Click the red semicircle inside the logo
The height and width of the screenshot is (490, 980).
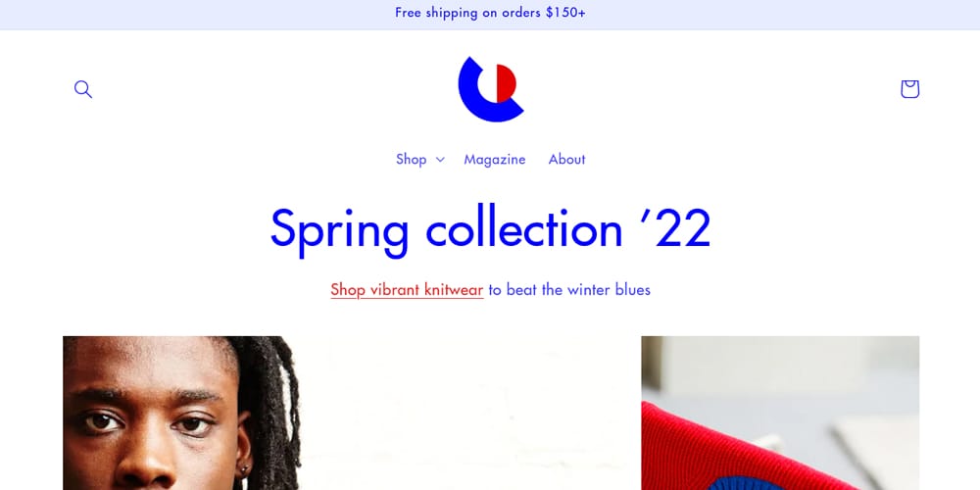pos(507,83)
